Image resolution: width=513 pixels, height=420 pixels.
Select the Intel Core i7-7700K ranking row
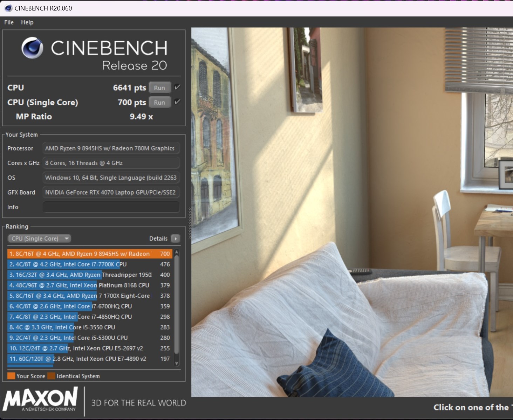point(89,264)
